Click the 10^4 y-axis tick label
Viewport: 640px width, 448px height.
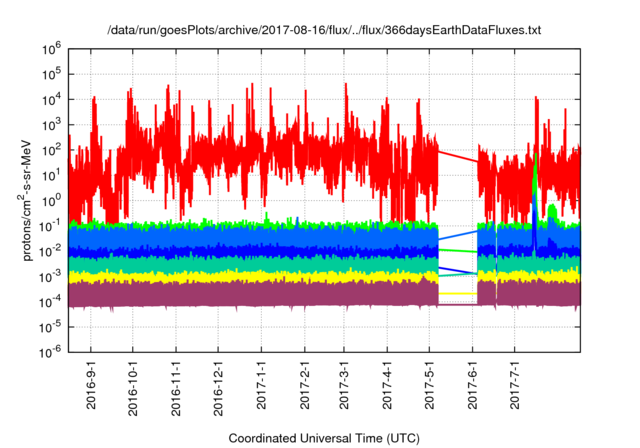coord(51,100)
